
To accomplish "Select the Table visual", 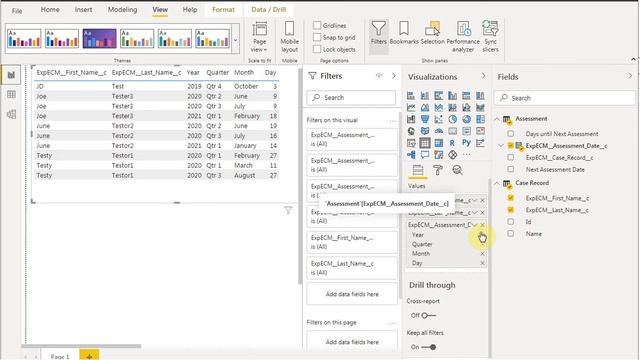I will click(x=425, y=143).
